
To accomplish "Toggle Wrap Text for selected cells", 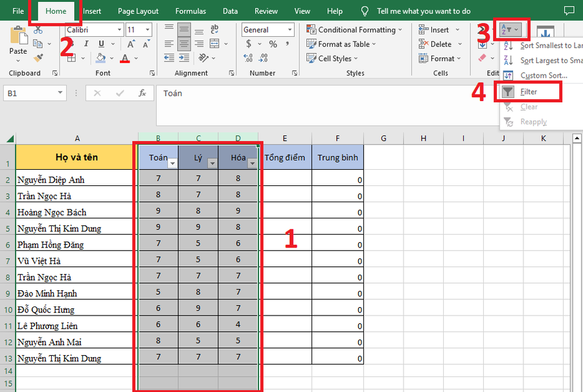I will [x=214, y=29].
